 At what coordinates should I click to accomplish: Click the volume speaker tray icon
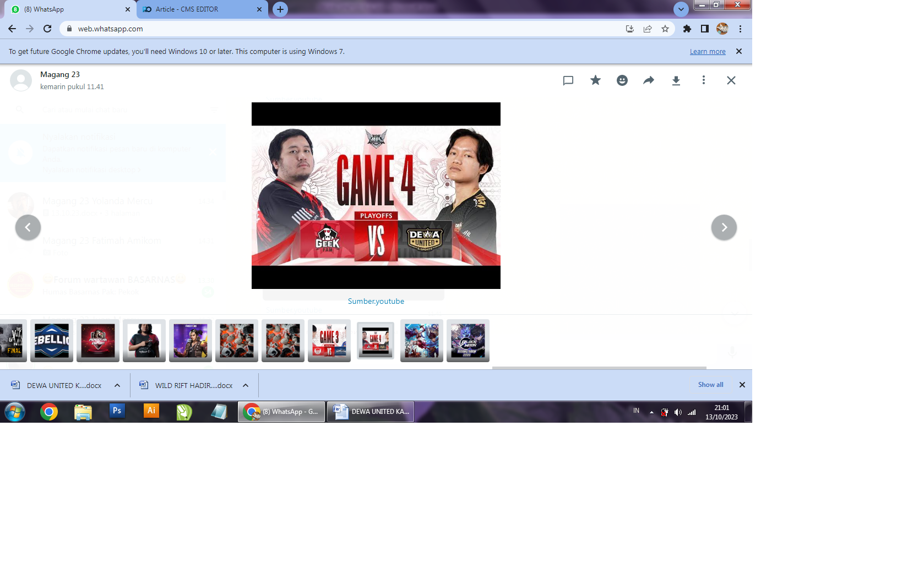pyautogui.click(x=678, y=412)
